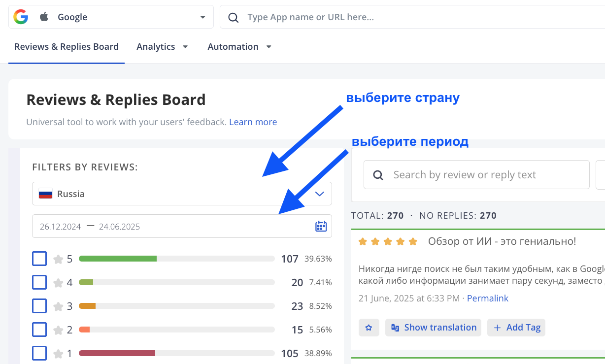
Task: Click the 2-star coral rating bar
Action: coord(84,330)
